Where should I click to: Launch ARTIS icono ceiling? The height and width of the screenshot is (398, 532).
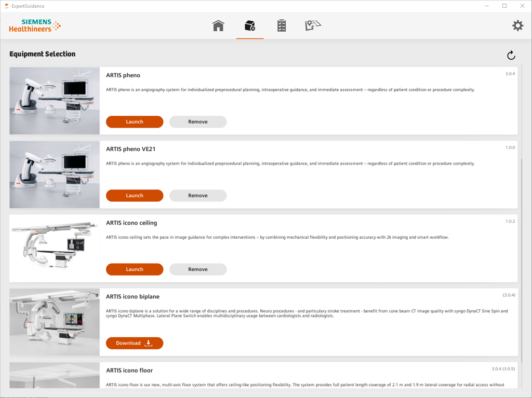tap(135, 269)
